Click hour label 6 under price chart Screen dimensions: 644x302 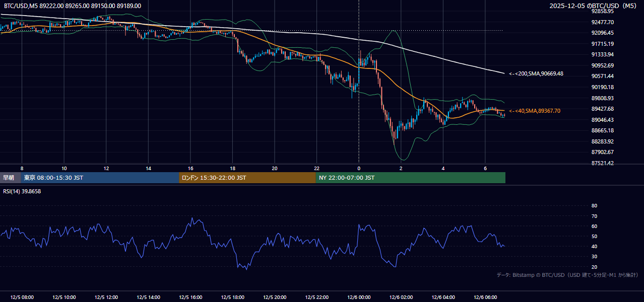(485, 168)
